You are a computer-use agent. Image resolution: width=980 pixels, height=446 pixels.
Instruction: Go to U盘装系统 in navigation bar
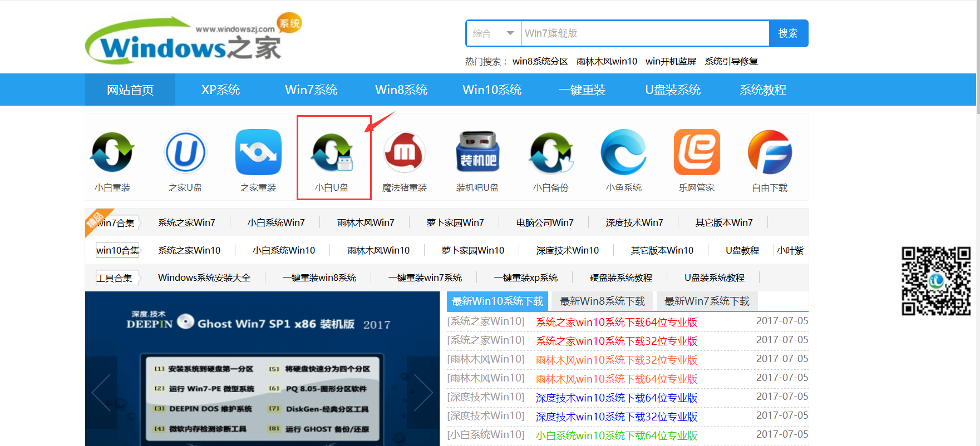pyautogui.click(x=673, y=90)
